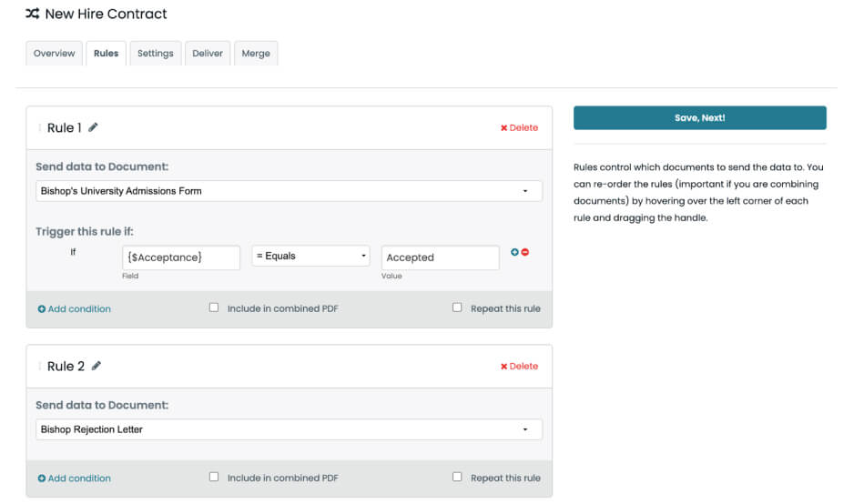The height and width of the screenshot is (504, 854).
Task: Enable Include in combined PDF for Rule 1
Action: (x=214, y=307)
